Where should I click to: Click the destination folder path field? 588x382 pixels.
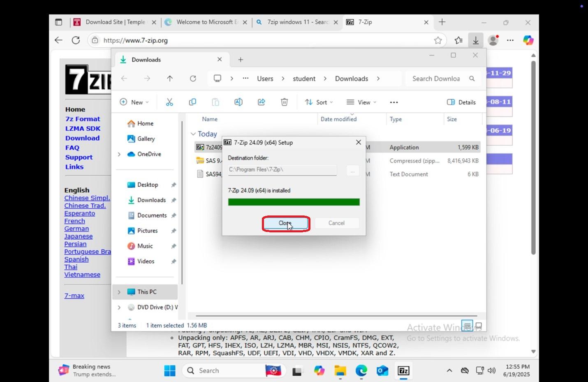282,170
